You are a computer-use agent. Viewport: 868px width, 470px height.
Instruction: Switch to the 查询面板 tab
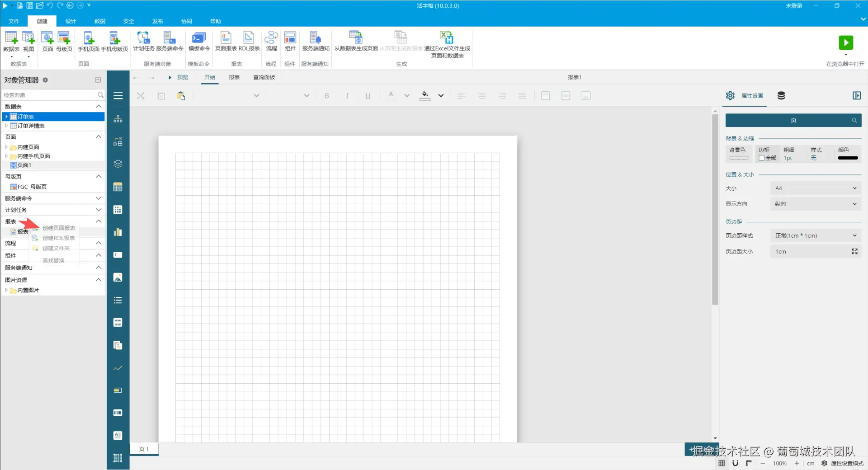[264, 77]
